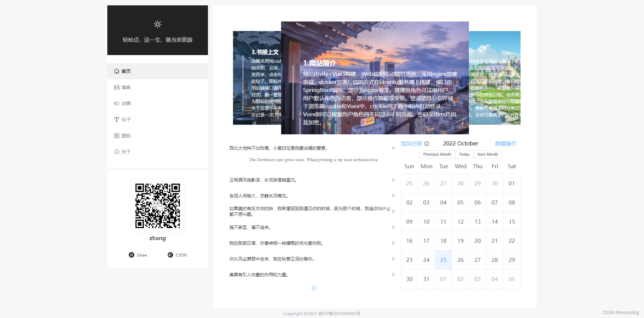Go to Next Month in calendar
The image size is (644, 318).
[488, 154]
